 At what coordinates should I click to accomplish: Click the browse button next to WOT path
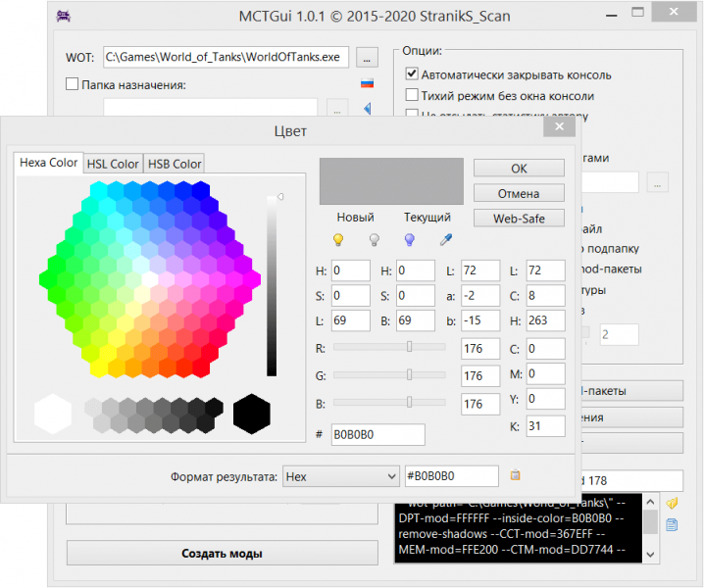[367, 57]
